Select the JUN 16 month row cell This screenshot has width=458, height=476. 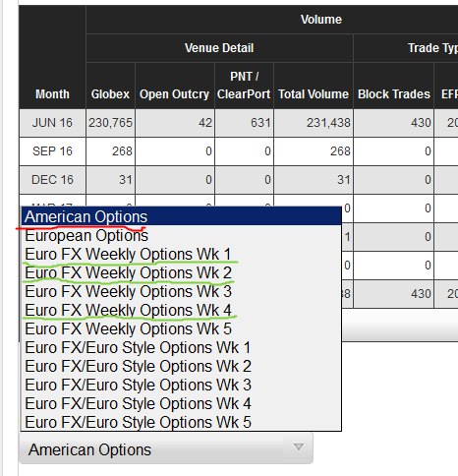coord(52,123)
